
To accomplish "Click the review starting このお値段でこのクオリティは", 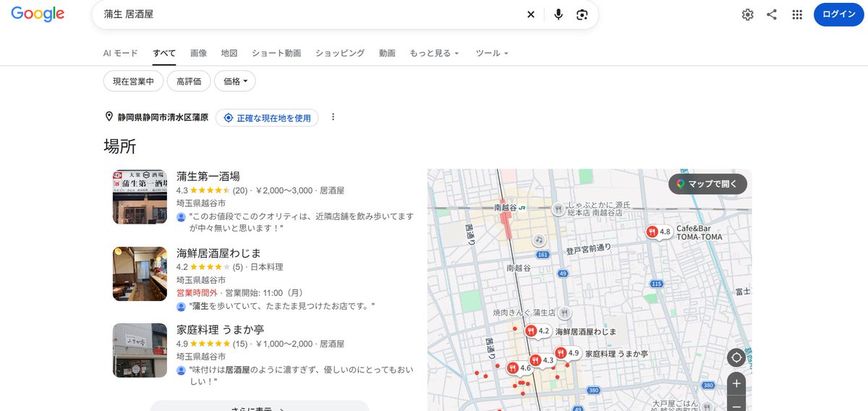I will click(x=301, y=222).
